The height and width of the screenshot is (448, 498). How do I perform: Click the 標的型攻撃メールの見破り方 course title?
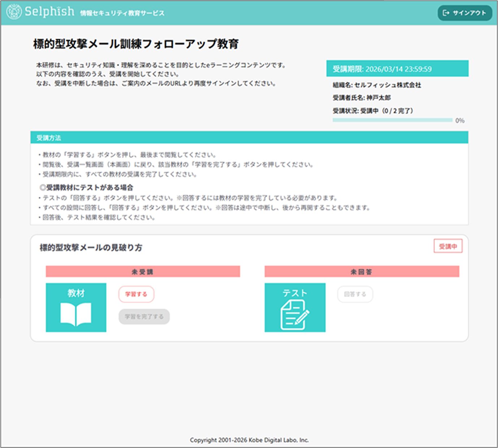[91, 247]
